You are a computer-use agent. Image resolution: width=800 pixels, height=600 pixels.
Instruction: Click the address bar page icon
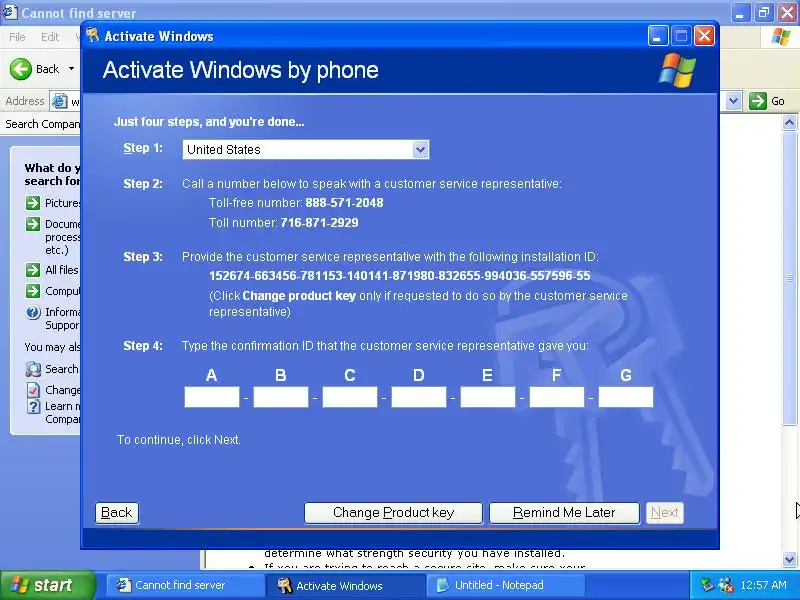(59, 102)
